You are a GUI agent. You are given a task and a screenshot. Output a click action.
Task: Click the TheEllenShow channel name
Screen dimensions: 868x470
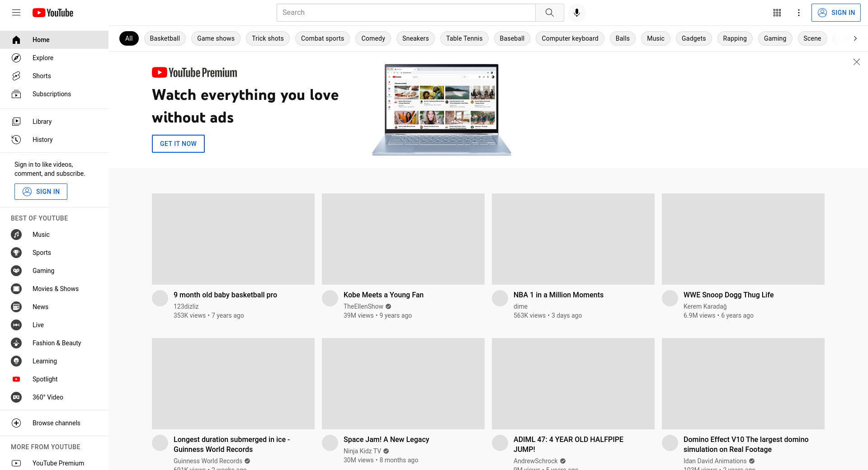pyautogui.click(x=363, y=306)
